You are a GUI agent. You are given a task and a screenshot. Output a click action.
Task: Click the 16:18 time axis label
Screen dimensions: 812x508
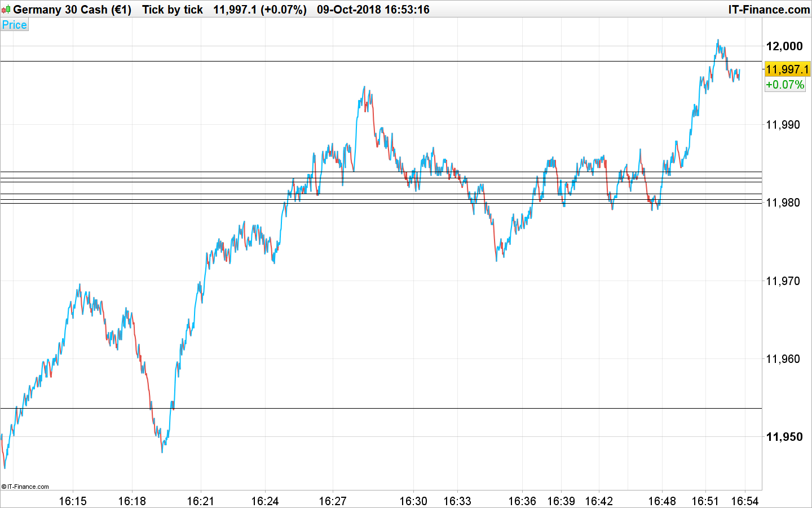click(x=132, y=501)
